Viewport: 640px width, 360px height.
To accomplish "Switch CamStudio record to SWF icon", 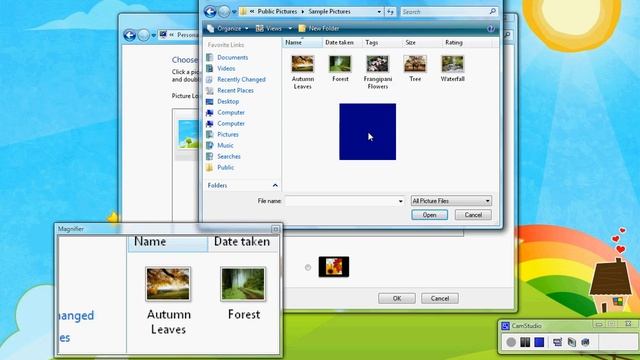I will tap(585, 342).
